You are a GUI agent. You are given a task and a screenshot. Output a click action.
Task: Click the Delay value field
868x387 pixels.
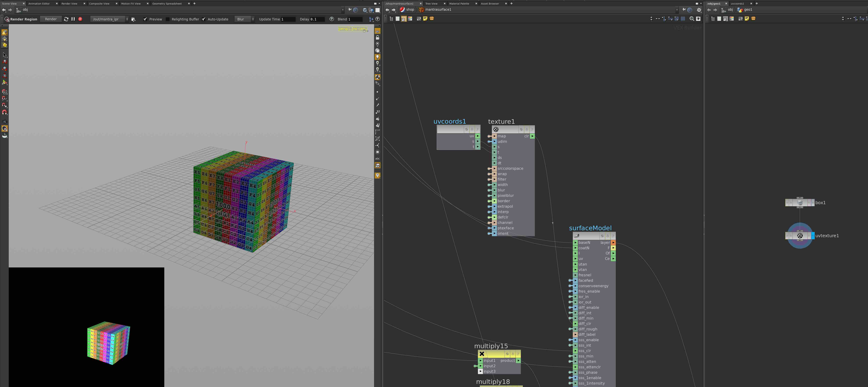(x=317, y=19)
